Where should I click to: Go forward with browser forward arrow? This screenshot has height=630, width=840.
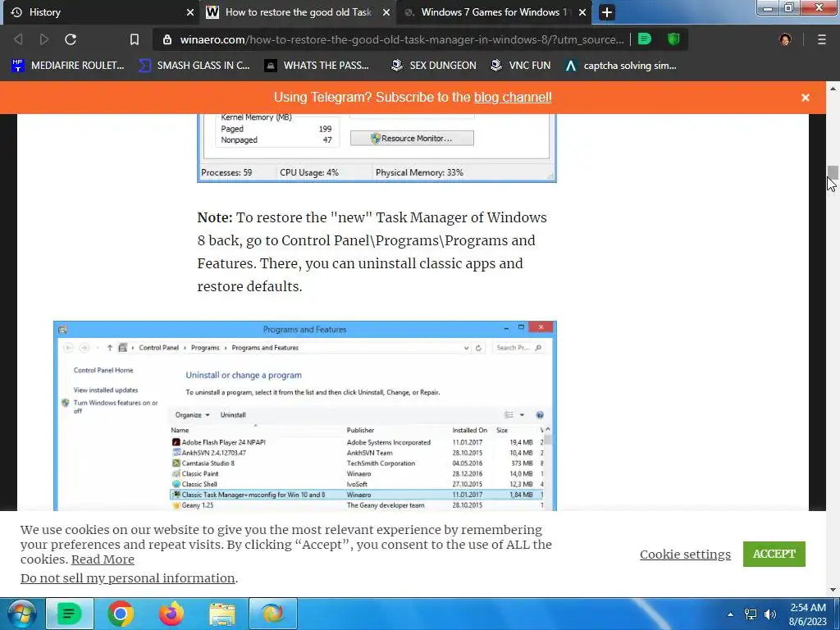(x=44, y=39)
